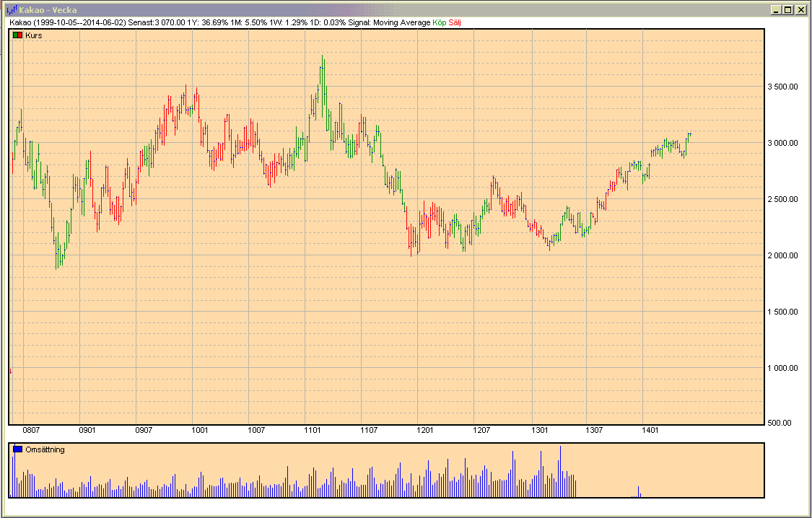Viewport: 812px width, 518px height.
Task: Click the Kurs legend color icon
Action: point(17,35)
